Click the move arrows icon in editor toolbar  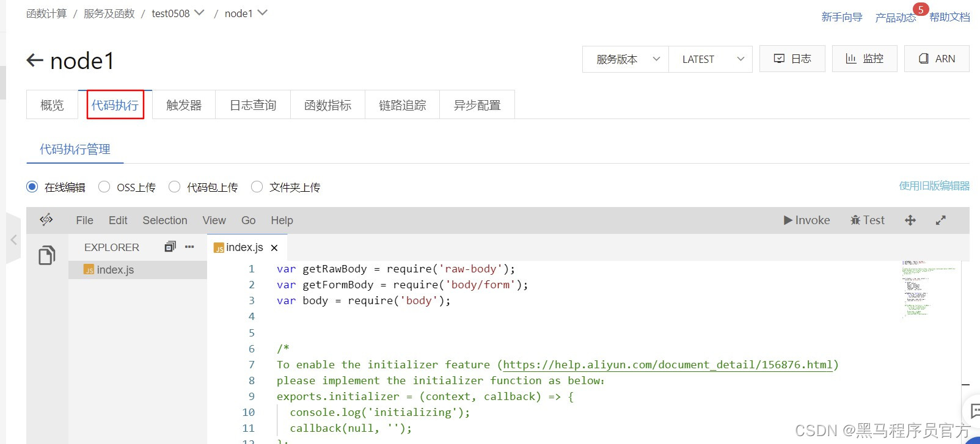click(x=910, y=220)
